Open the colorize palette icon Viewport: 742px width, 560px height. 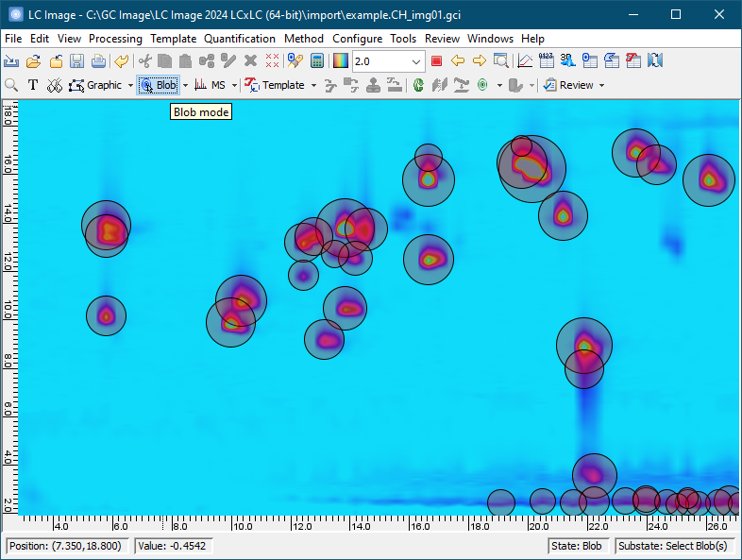(x=340, y=61)
